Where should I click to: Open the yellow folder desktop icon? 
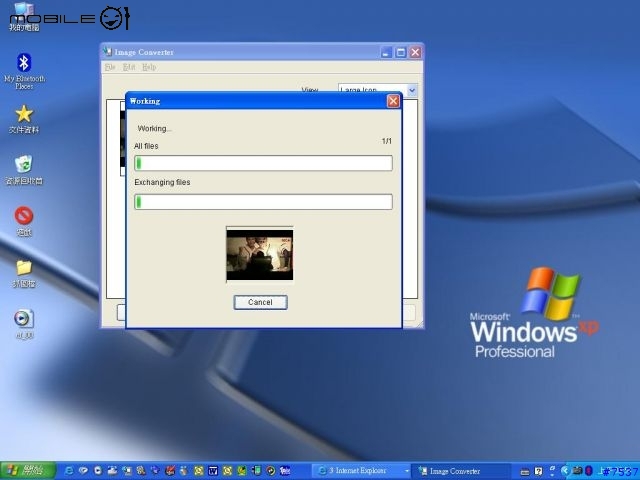tap(24, 273)
